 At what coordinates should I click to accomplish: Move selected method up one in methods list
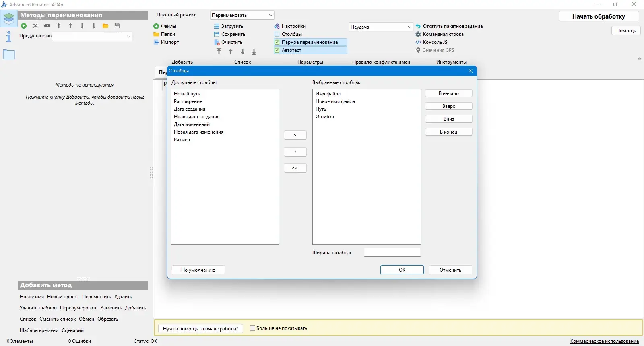click(70, 26)
